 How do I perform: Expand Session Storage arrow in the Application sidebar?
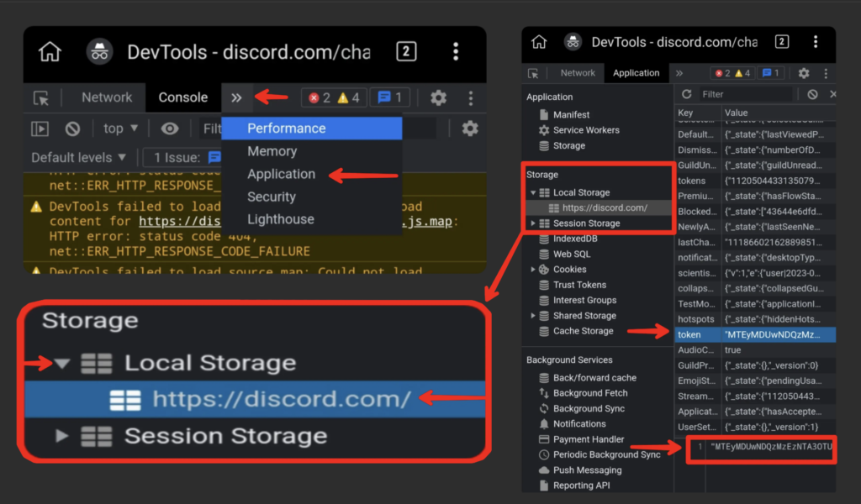532,223
